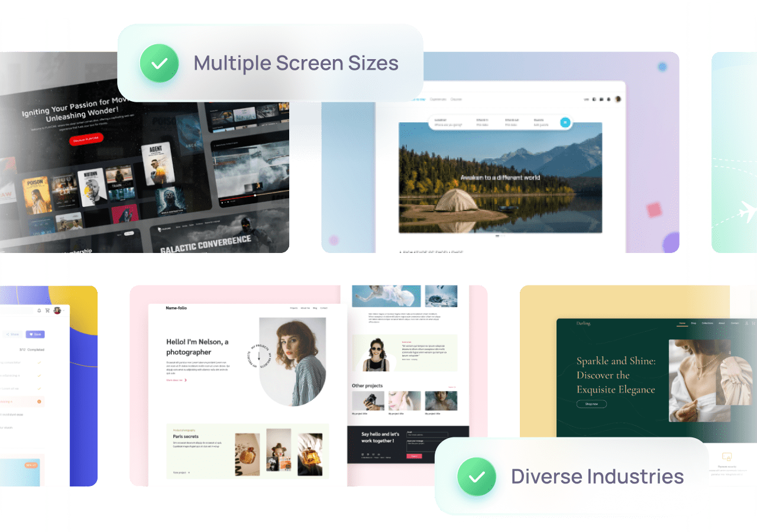Click the green checkmark beside Diverse Industries
The width and height of the screenshot is (757, 532).
tap(477, 476)
